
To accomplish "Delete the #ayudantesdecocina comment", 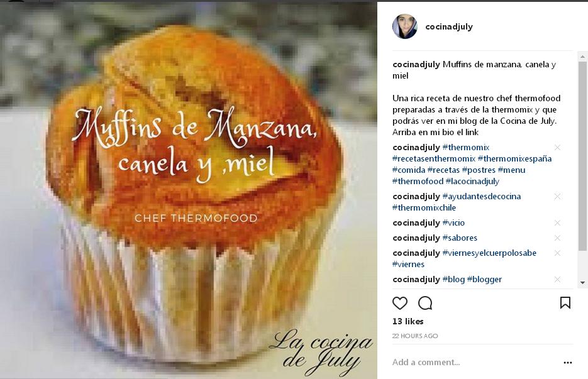I will tap(557, 197).
